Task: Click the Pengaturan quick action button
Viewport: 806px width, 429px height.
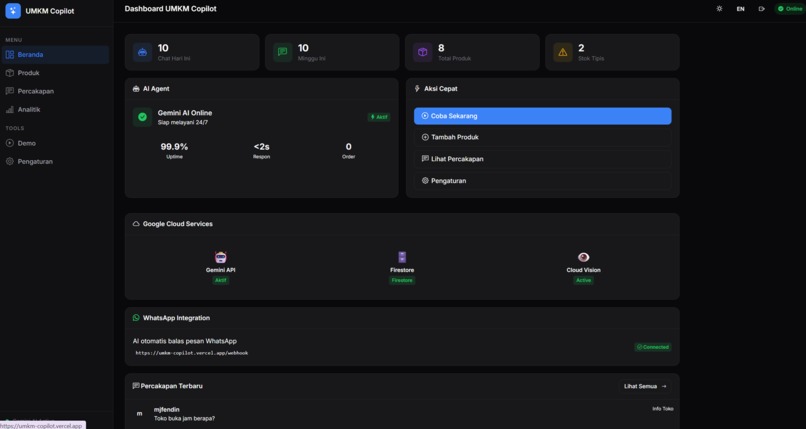Action: coord(542,181)
